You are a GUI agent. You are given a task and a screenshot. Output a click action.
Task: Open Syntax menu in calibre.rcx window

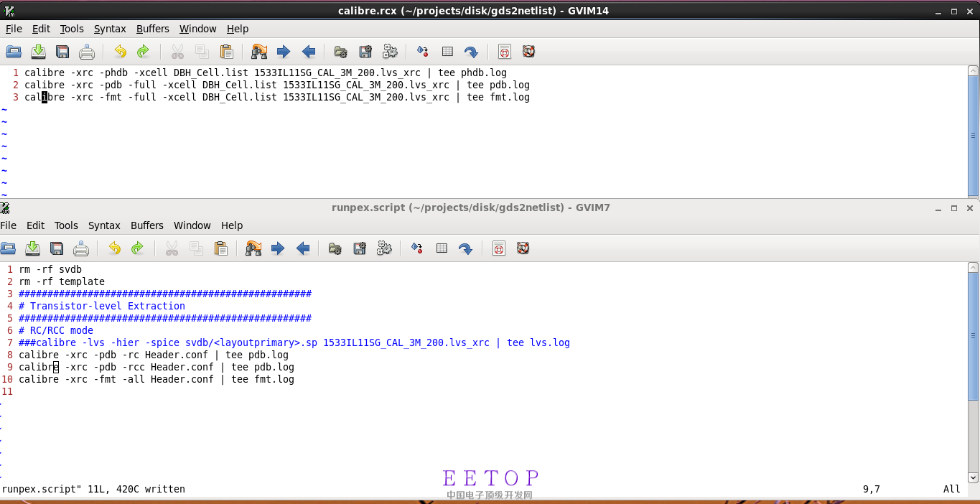point(110,29)
